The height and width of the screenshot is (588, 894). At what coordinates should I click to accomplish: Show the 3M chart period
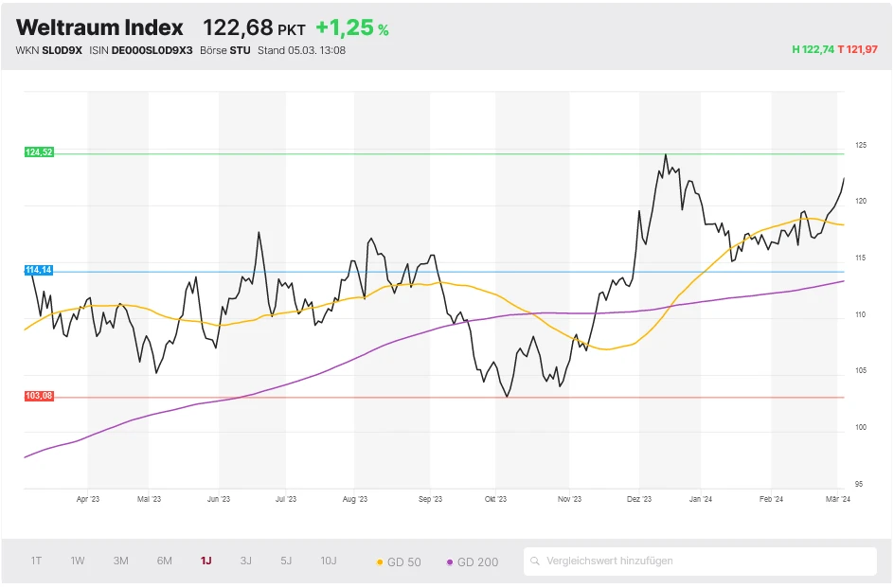[x=120, y=561]
